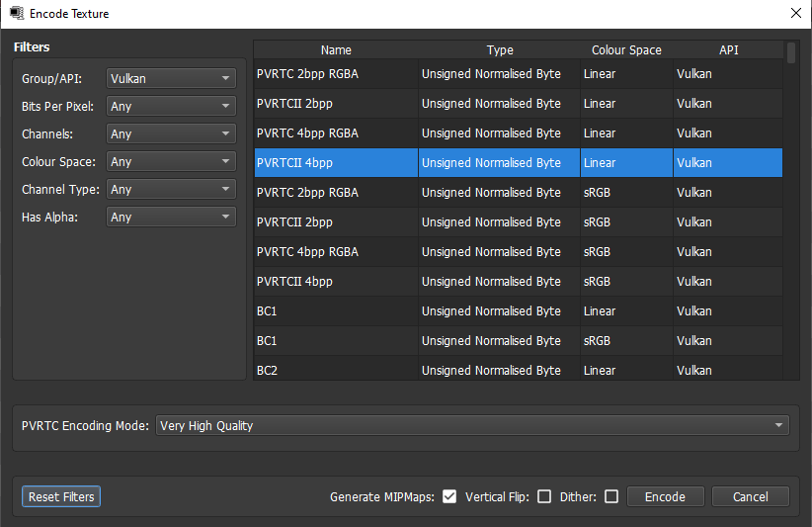Click the Encode Texture title bar icon

[17, 14]
